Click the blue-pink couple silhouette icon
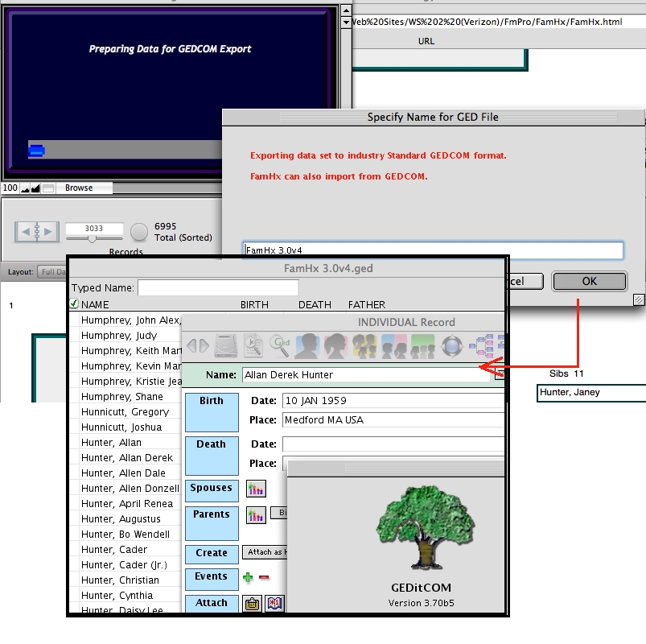The image size is (646, 644). pyautogui.click(x=394, y=345)
